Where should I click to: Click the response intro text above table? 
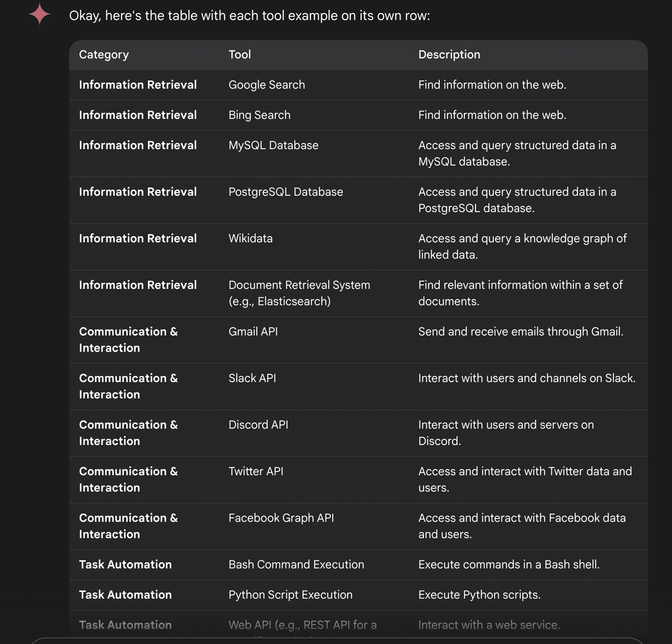(249, 16)
